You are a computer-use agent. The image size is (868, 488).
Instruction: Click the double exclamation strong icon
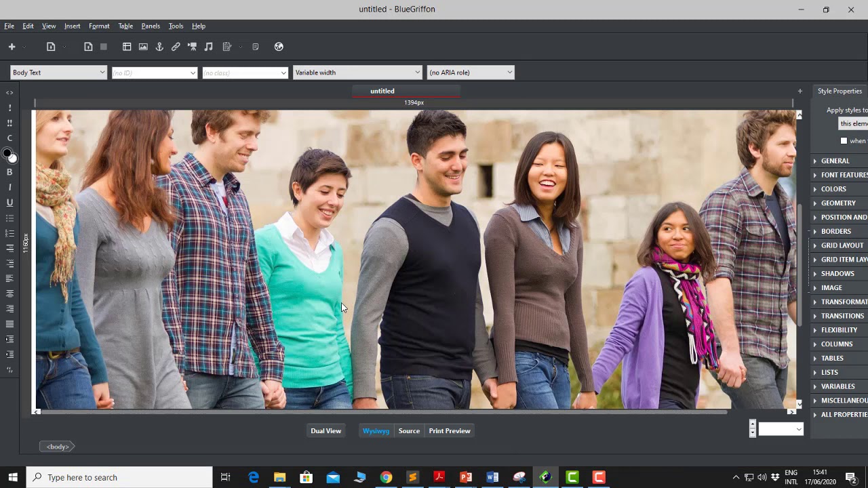tap(9, 123)
